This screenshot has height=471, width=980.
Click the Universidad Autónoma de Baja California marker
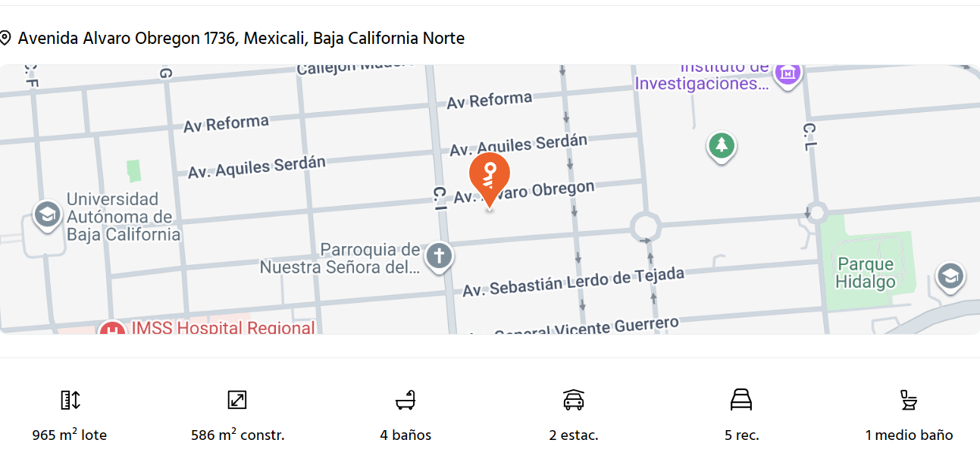(47, 216)
